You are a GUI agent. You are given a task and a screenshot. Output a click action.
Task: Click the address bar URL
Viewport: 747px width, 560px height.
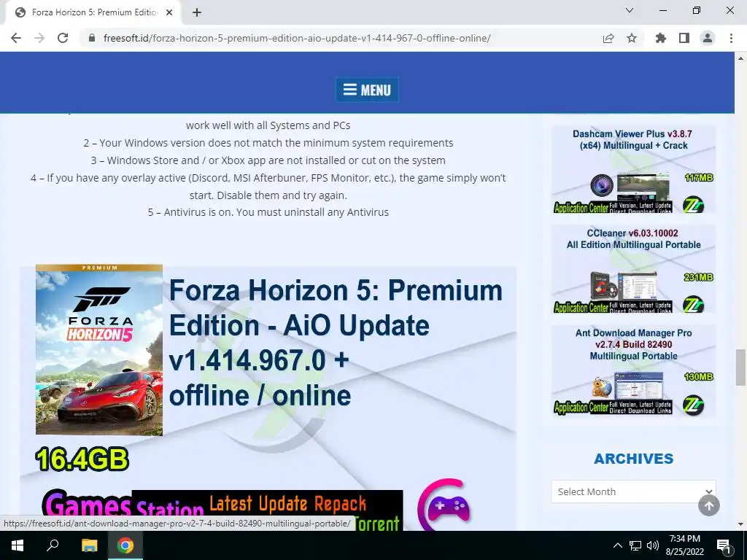click(x=297, y=38)
